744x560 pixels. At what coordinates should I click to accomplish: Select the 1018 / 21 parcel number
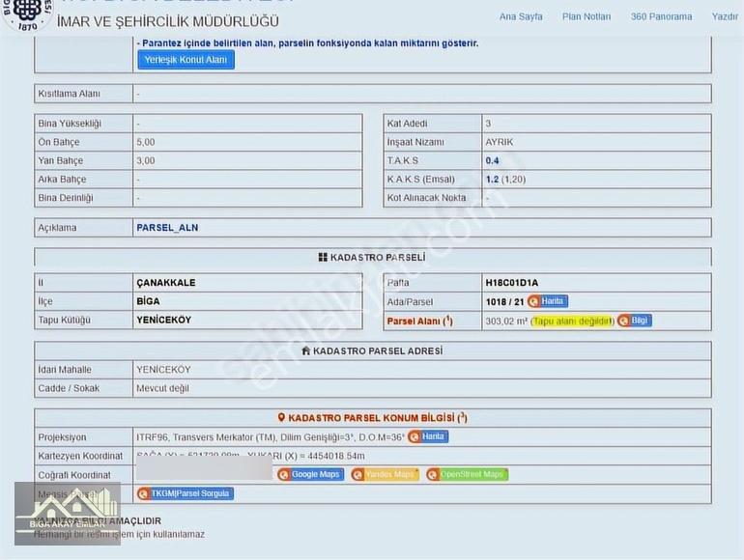click(504, 301)
